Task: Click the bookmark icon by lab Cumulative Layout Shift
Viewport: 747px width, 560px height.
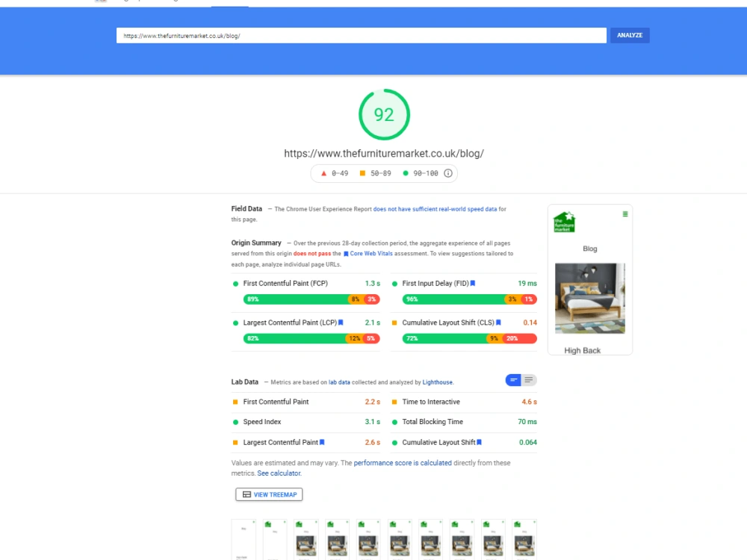Action: (x=480, y=442)
